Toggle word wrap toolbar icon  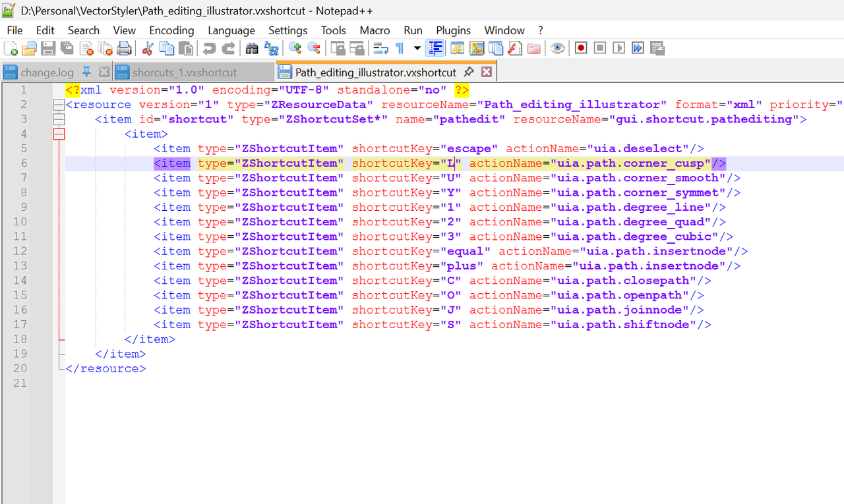pos(380,48)
